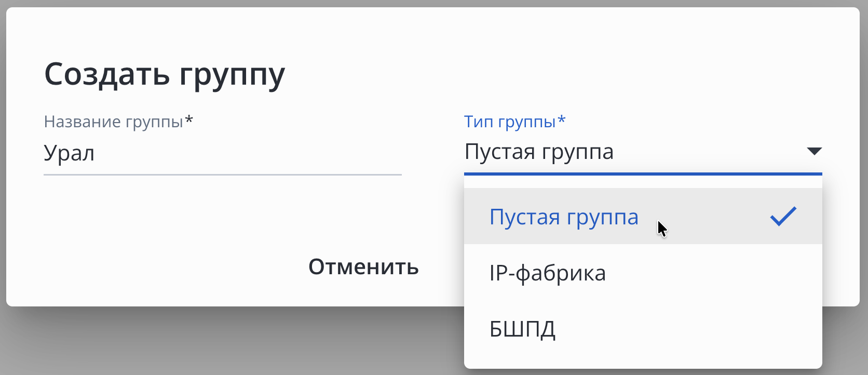868x375 pixels.
Task: Choose IP-фабрика from the list
Action: tap(548, 273)
